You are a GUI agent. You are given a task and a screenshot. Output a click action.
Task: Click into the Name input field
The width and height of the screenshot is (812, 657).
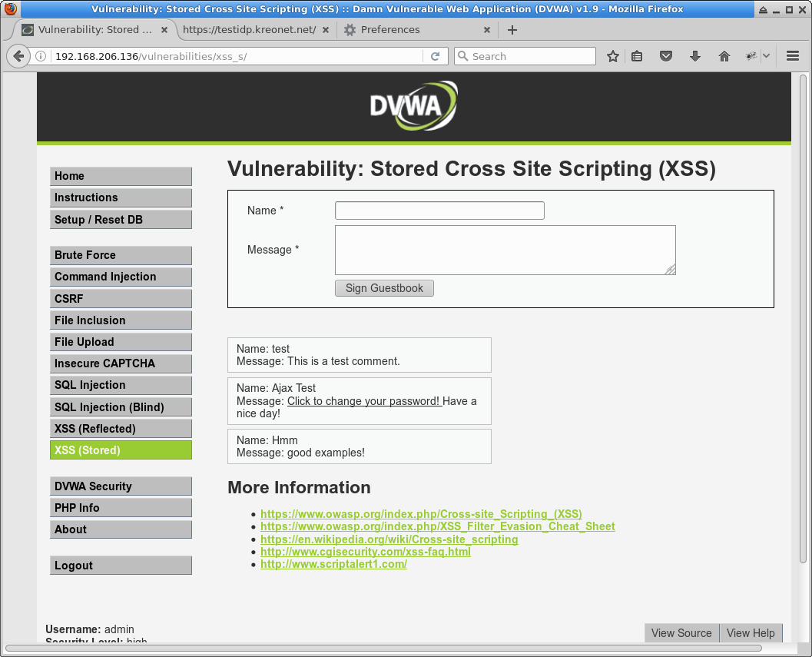(439, 211)
